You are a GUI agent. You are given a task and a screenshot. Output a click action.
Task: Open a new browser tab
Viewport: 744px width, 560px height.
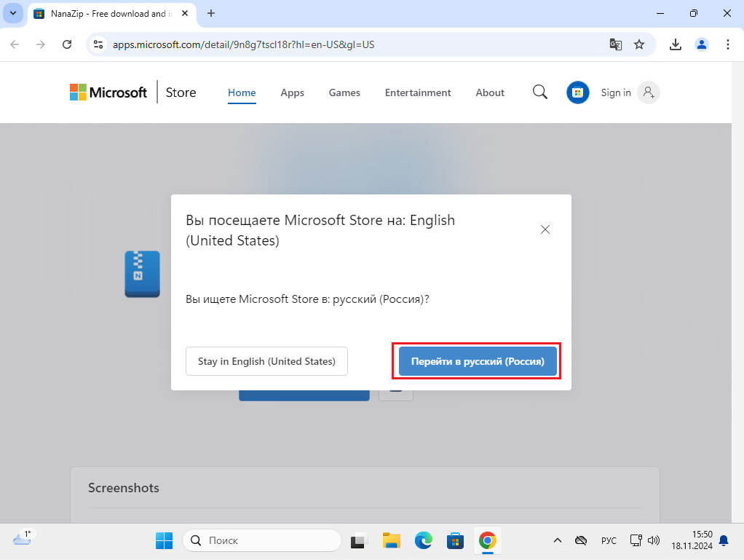click(211, 13)
